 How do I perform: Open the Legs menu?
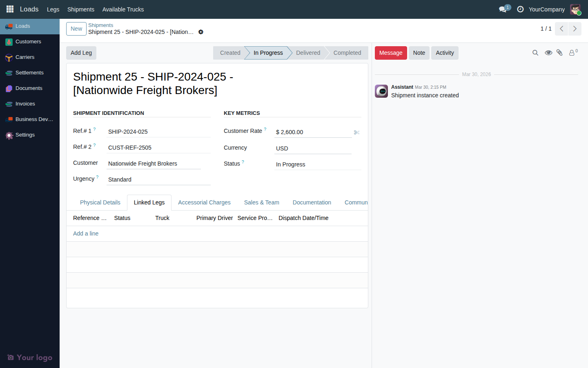(53, 9)
